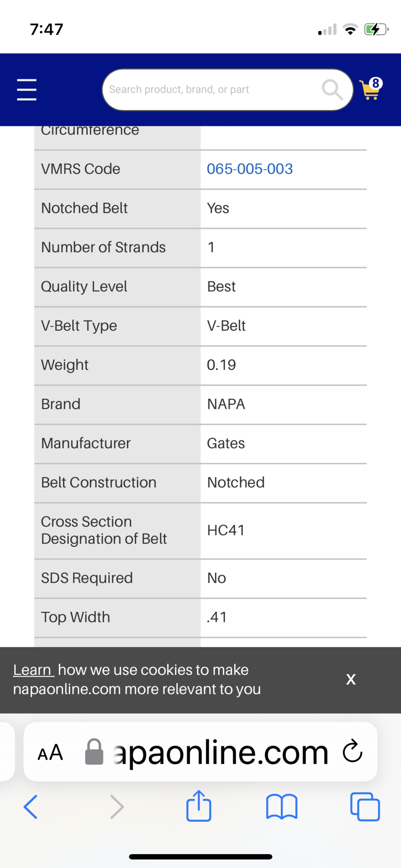Show open Safari tabs overview
The image size is (401, 868).
(x=365, y=807)
